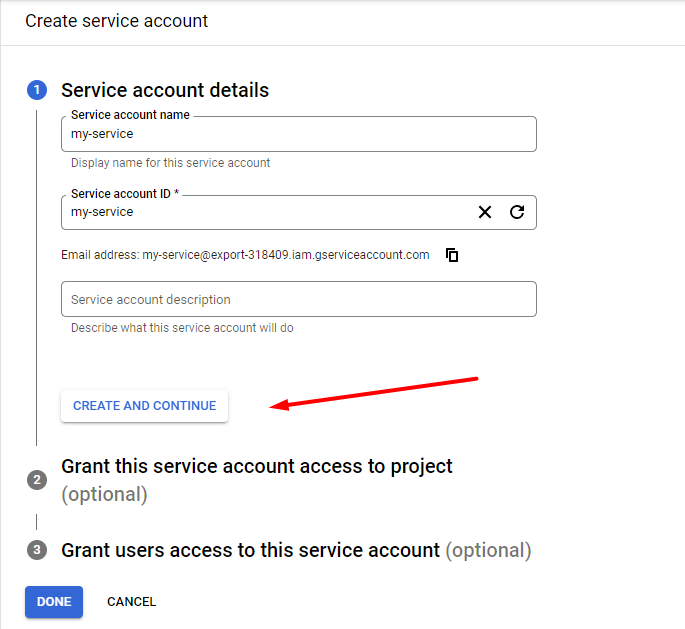Click the 'Describe what this service account will do' hint

point(182,328)
